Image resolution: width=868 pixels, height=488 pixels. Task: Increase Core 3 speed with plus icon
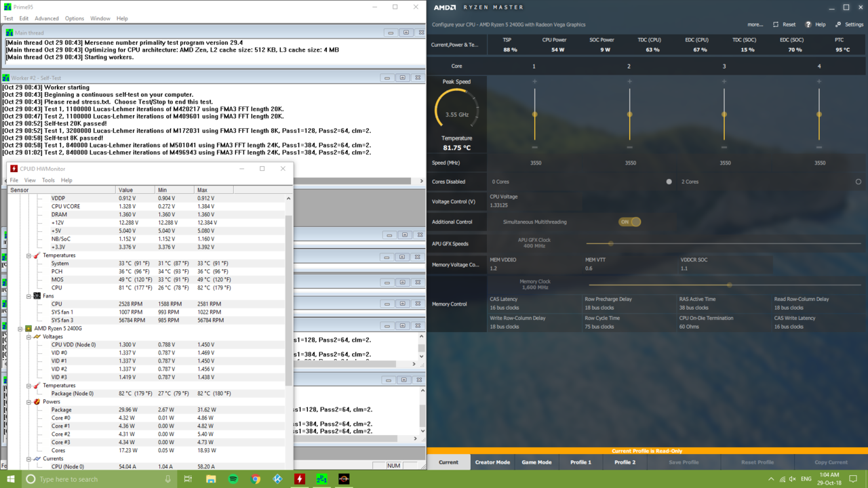click(724, 81)
